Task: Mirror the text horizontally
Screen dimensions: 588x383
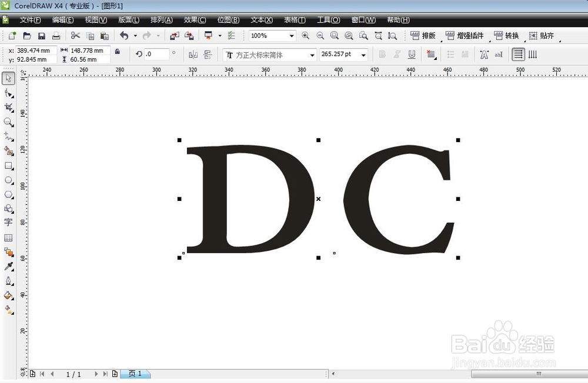Action: pos(193,55)
